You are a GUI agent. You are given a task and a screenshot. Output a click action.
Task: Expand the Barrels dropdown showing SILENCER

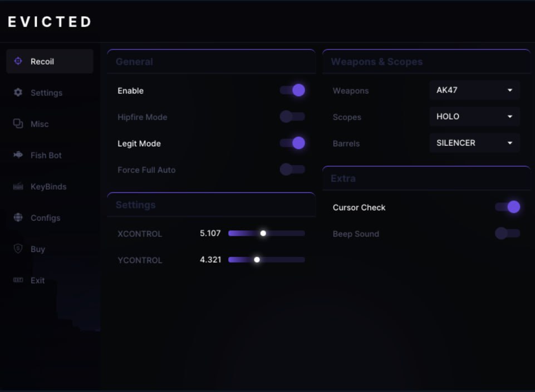click(474, 143)
